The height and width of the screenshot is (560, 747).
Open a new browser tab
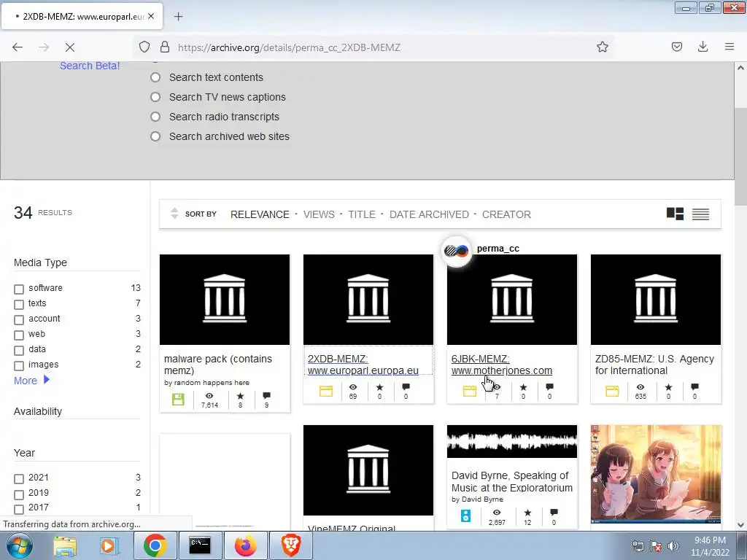[178, 17]
